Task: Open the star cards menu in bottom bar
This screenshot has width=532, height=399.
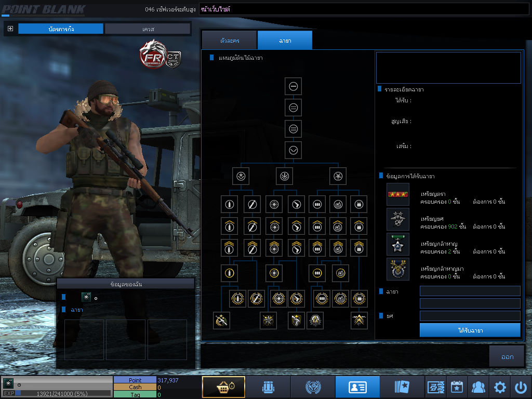Action: click(x=403, y=387)
